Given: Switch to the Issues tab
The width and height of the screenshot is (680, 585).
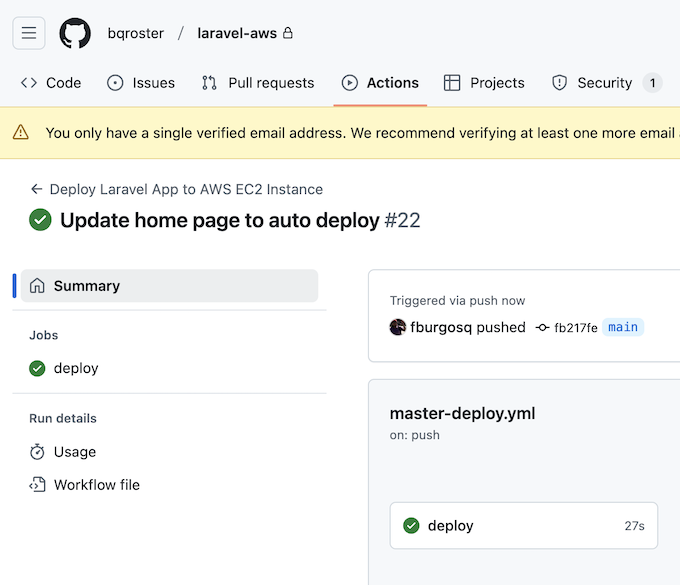Looking at the screenshot, I should pyautogui.click(x=141, y=83).
